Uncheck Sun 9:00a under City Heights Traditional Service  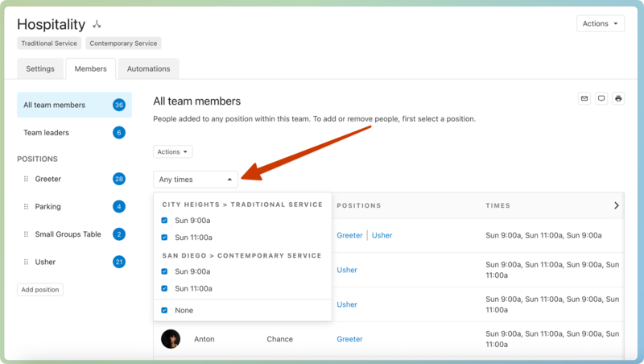click(164, 220)
